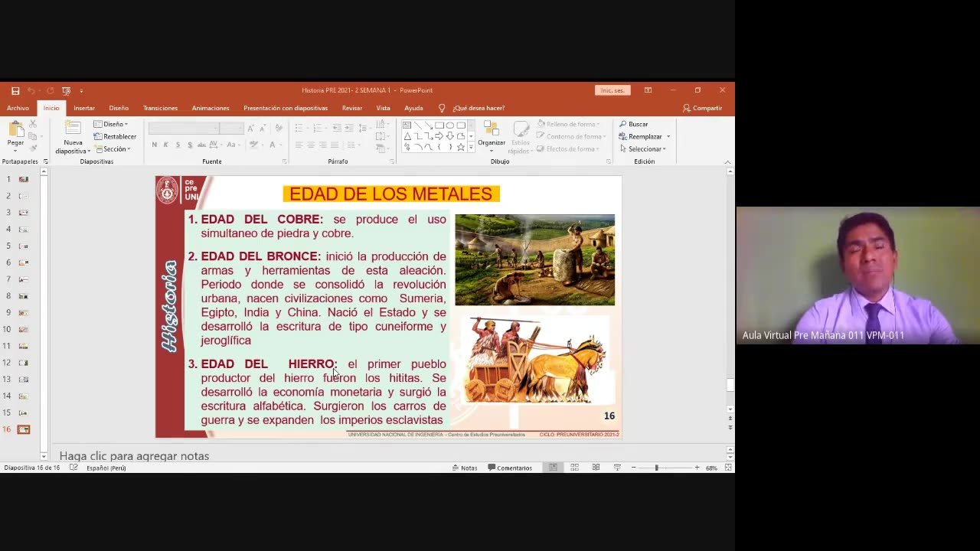The width and height of the screenshot is (980, 551).
Task: Open the ribbon display options icon
Action: click(648, 90)
